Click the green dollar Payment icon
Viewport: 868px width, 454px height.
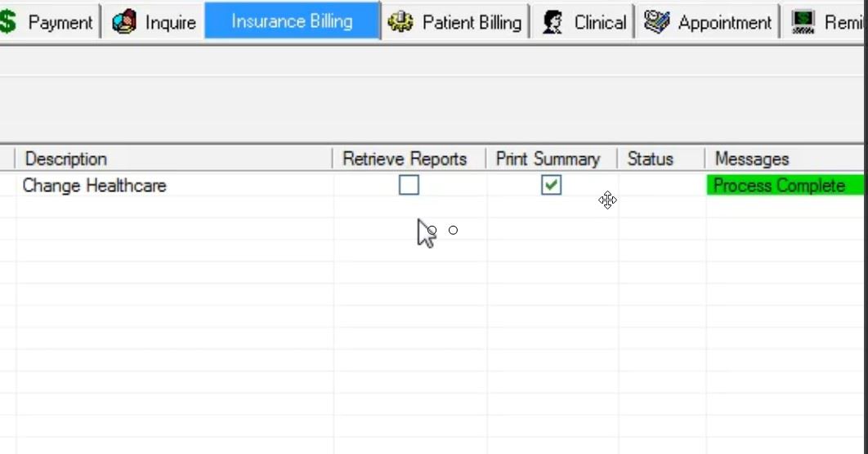point(8,22)
